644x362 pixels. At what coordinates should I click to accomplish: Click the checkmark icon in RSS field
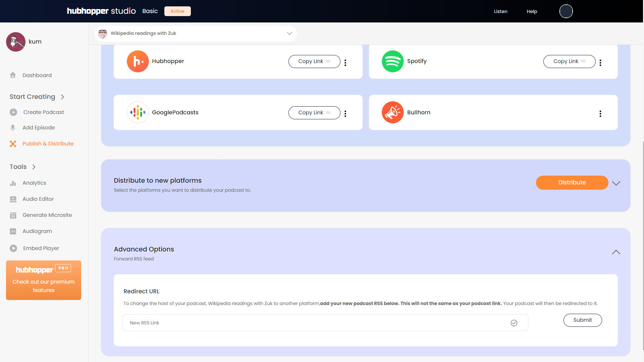click(514, 323)
